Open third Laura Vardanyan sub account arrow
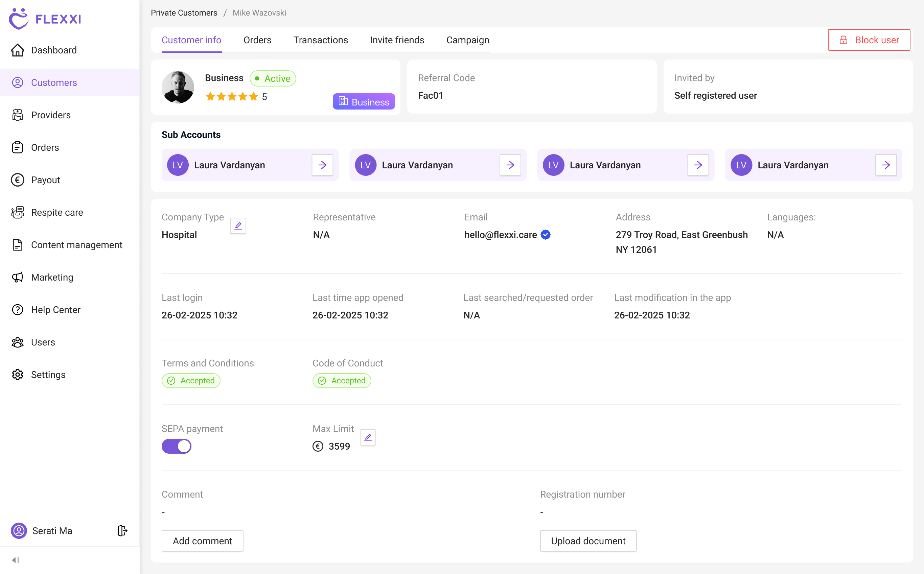Screen dimensions: 924x574 tap(698, 165)
